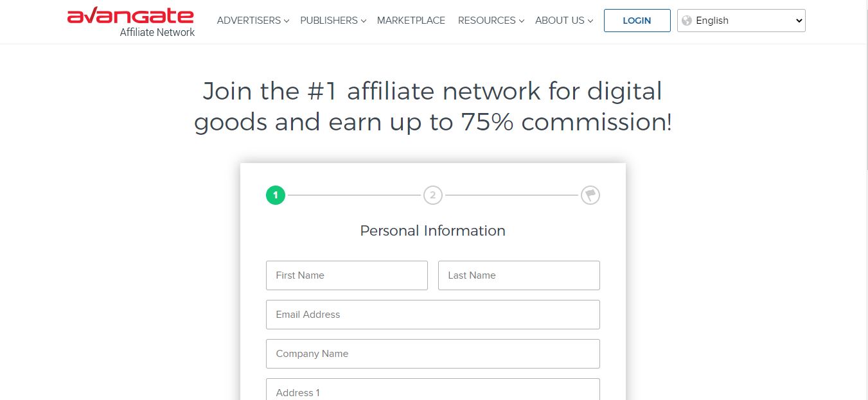Open the ADVERTISERS dropdown chevron

pos(287,21)
